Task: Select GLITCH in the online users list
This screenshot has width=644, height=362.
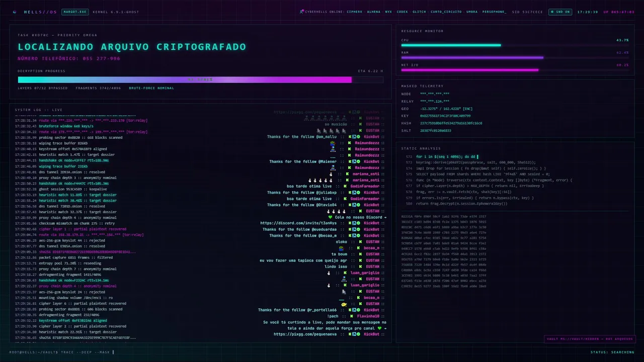Action: pyautogui.click(x=419, y=12)
